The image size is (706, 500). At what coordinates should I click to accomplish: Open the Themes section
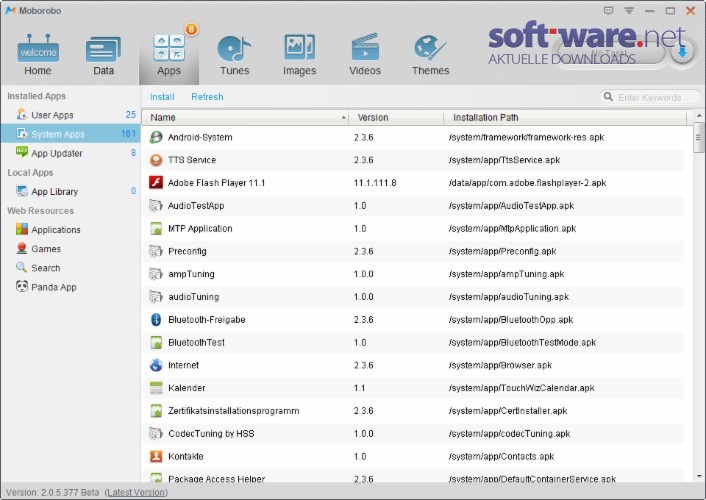[430, 55]
